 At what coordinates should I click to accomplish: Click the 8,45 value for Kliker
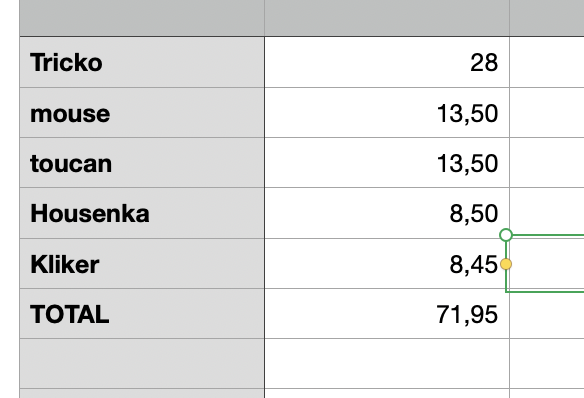[x=387, y=264]
